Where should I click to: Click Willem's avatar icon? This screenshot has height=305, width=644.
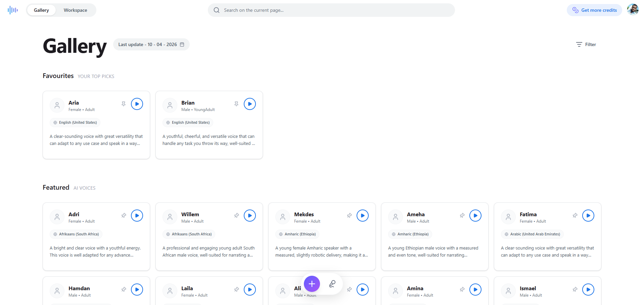(x=170, y=217)
